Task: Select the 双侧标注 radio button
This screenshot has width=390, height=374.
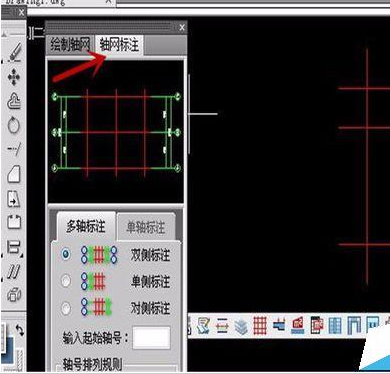Action: [x=66, y=254]
